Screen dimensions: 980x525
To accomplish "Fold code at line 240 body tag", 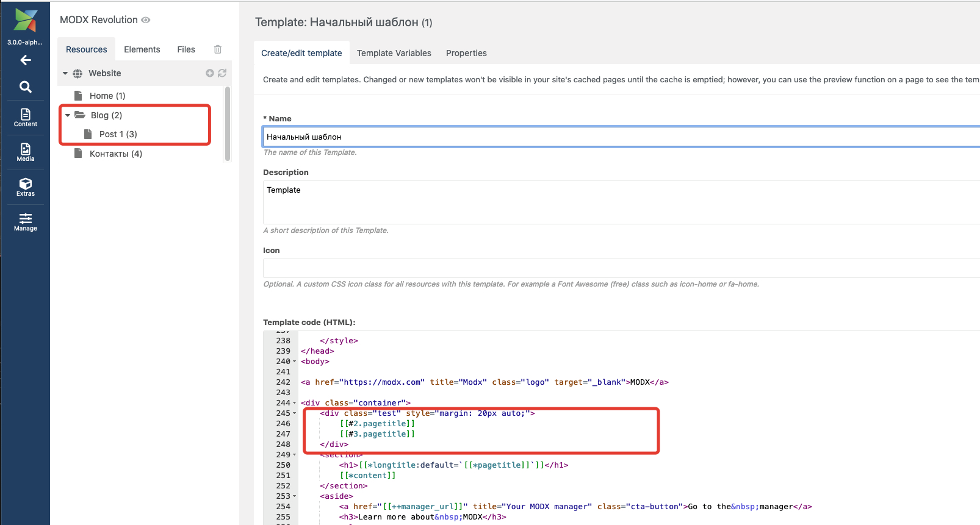I will [294, 362].
